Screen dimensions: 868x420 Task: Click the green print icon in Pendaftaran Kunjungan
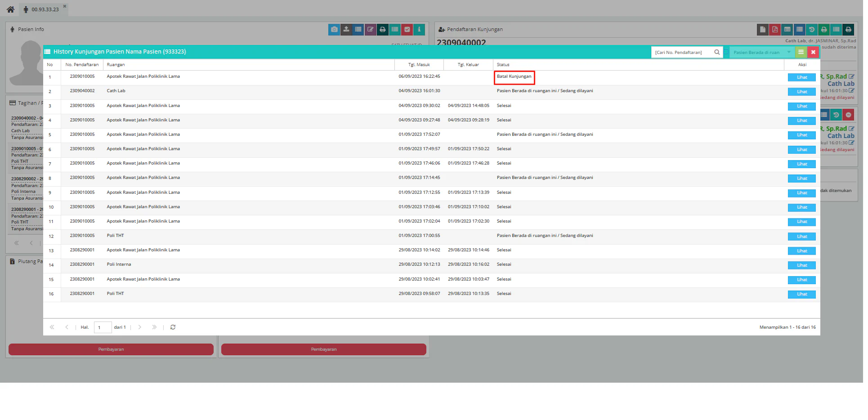tap(824, 30)
